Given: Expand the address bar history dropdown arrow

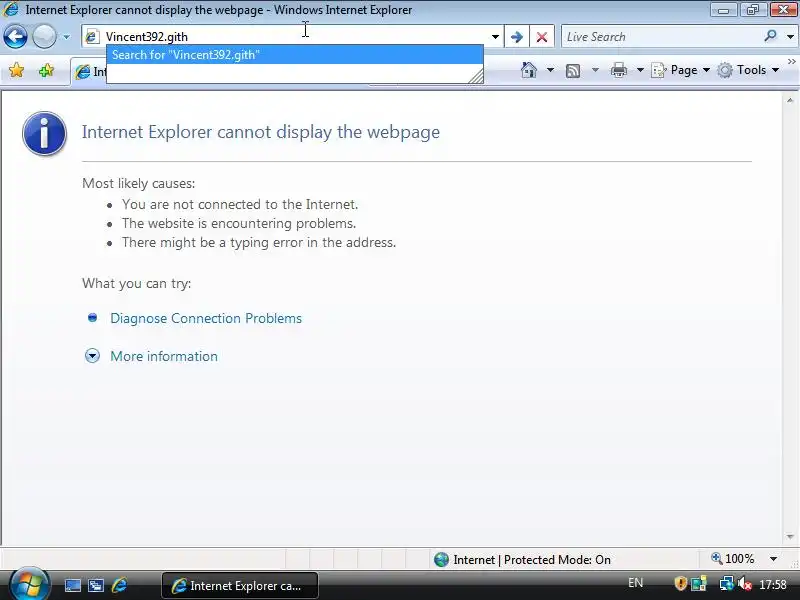Looking at the screenshot, I should (495, 37).
